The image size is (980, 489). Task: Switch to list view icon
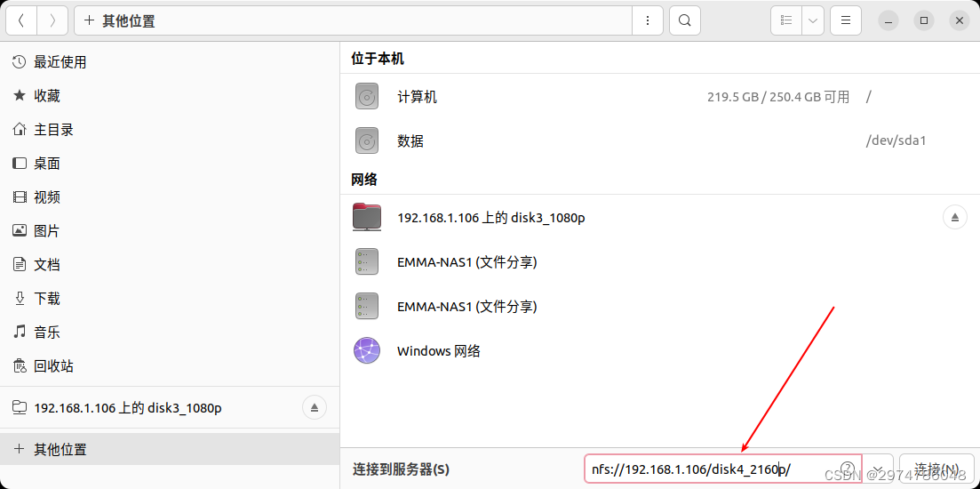[786, 20]
